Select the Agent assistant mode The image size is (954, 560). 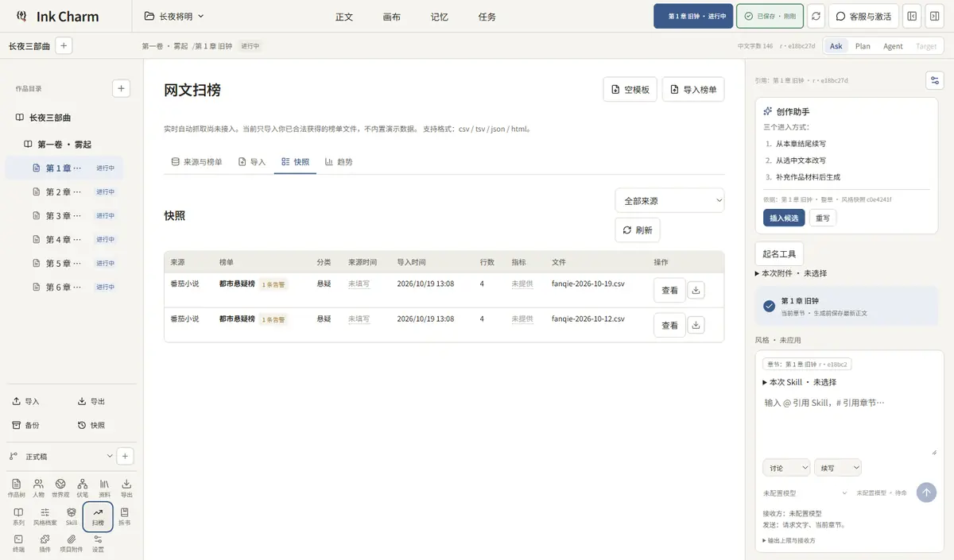(x=893, y=46)
